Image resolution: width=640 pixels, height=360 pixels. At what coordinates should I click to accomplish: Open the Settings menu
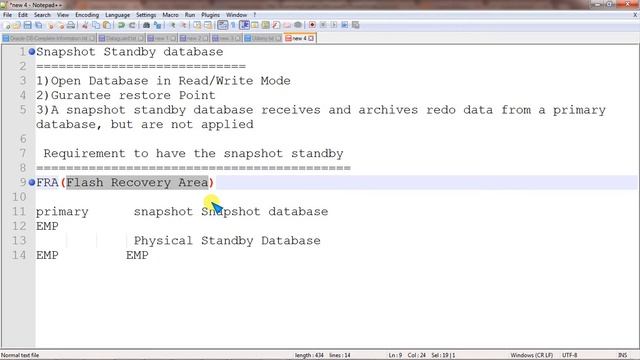[146, 15]
